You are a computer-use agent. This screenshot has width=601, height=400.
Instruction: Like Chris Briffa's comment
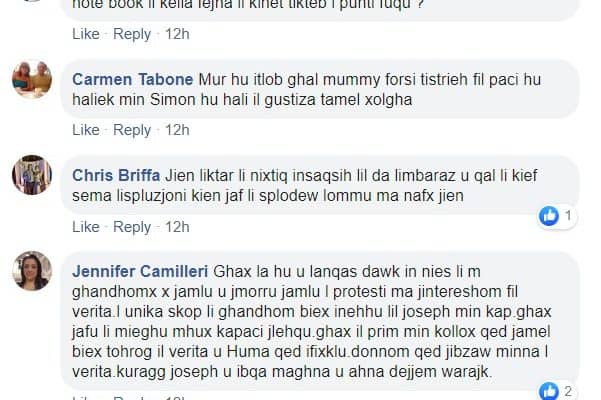click(x=86, y=227)
